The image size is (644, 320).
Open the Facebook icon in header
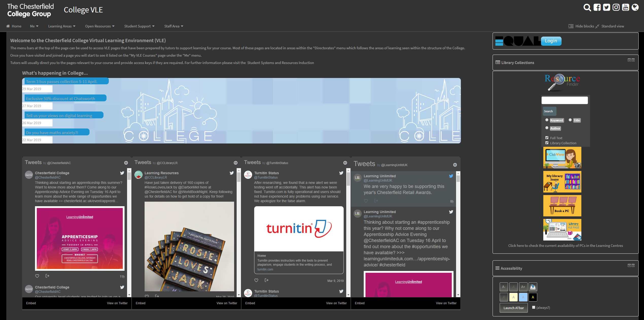pyautogui.click(x=597, y=7)
